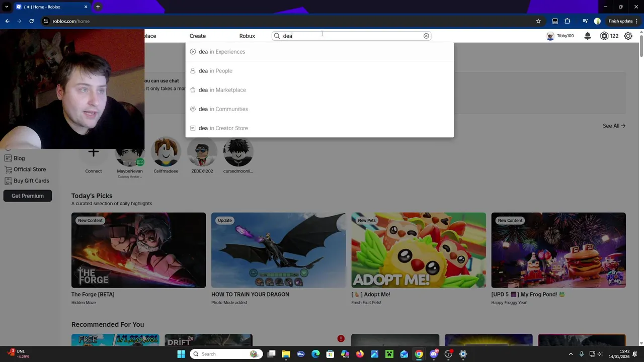Open Microsoft Edge from the taskbar
Viewport: 644px width, 362px height.
tap(315, 354)
